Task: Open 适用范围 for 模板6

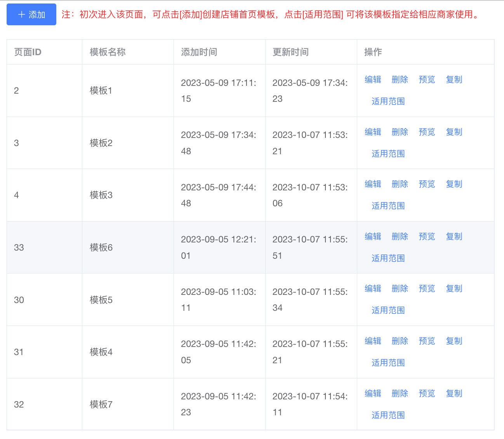Action: pyautogui.click(x=388, y=258)
